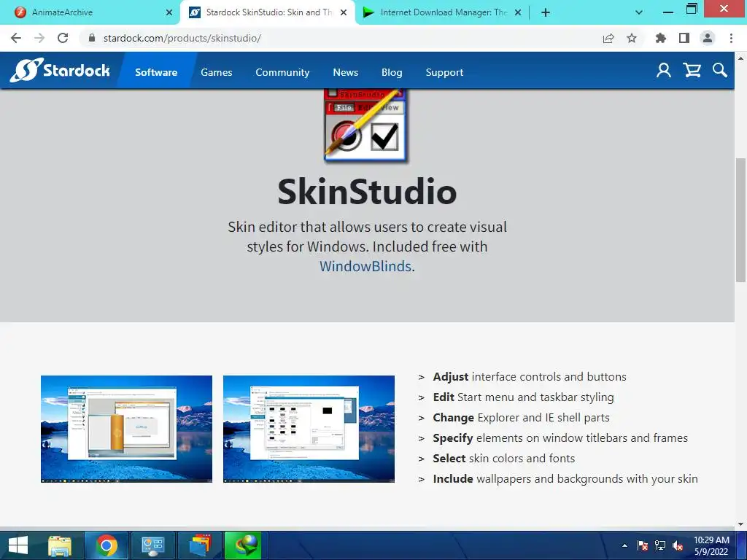Close the Stardock SkinStudio tab
The width and height of the screenshot is (747, 560).
[x=344, y=12]
